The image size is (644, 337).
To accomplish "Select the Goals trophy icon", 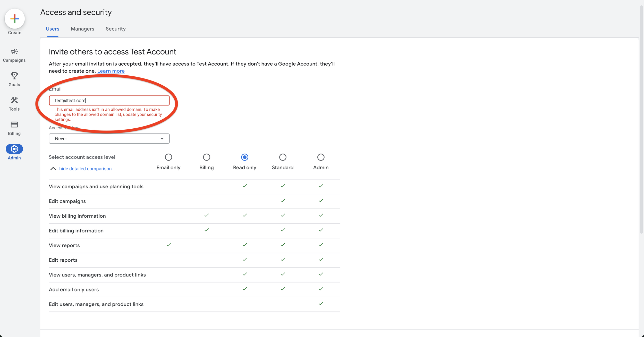I will click(x=14, y=76).
